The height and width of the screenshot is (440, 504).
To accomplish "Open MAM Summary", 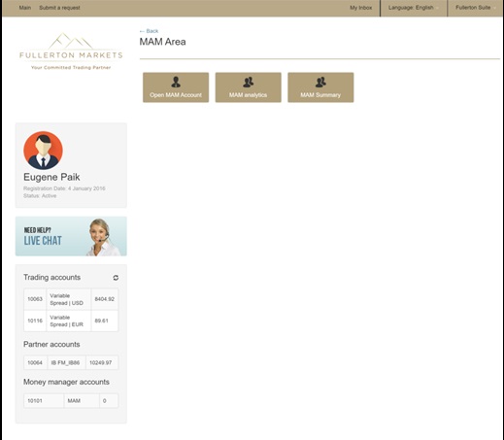I will pos(320,87).
